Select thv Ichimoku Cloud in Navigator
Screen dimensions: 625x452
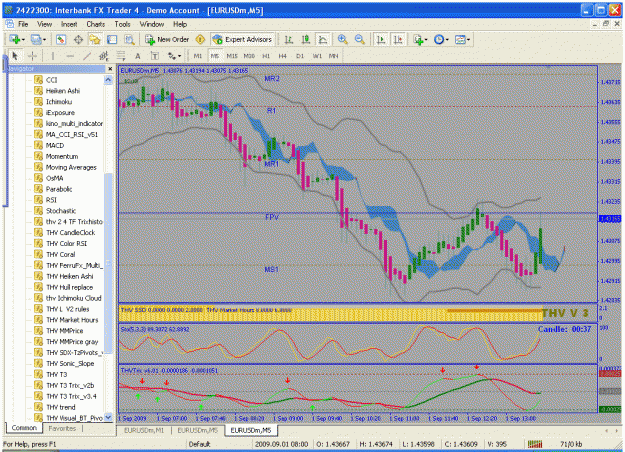click(x=73, y=298)
